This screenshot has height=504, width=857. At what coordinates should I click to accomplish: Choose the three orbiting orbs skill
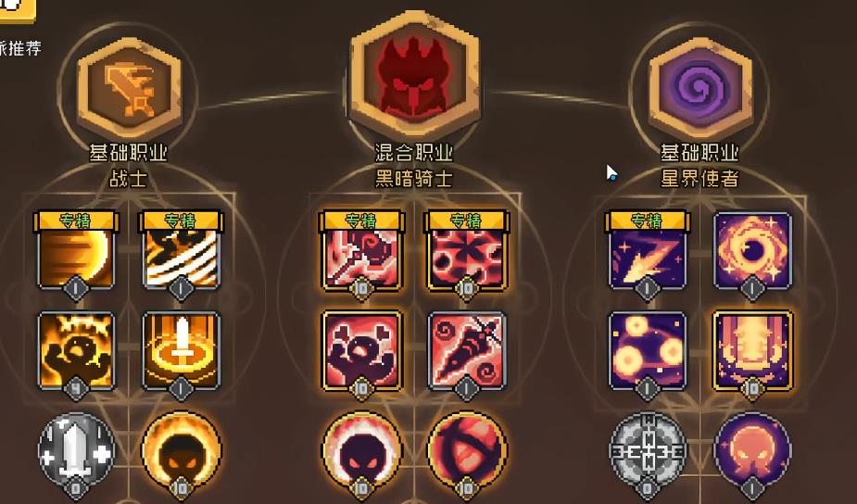pyautogui.click(x=647, y=351)
